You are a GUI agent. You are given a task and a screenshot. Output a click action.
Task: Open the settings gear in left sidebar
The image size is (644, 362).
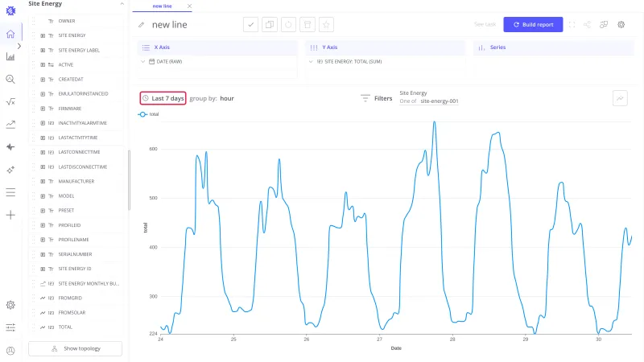[x=10, y=305]
